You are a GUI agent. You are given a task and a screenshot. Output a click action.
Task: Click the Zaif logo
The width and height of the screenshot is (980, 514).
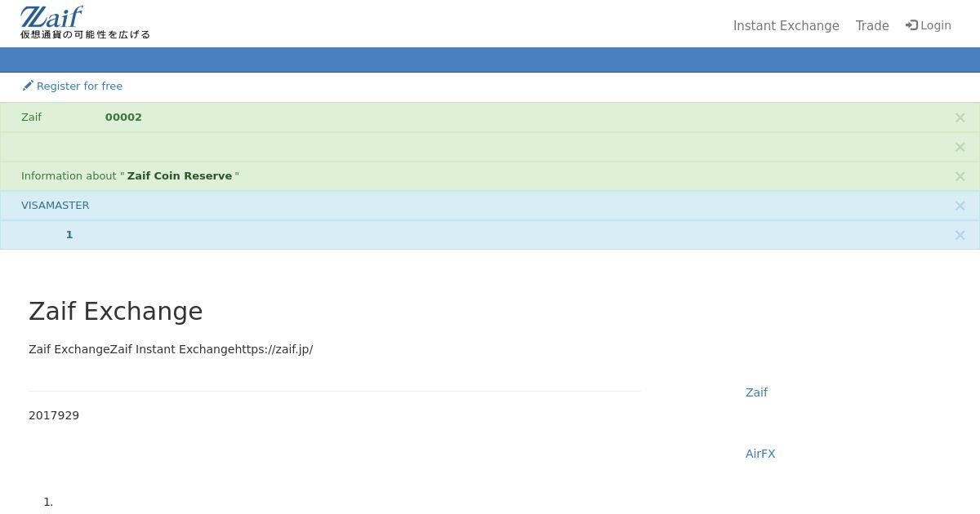85,23
